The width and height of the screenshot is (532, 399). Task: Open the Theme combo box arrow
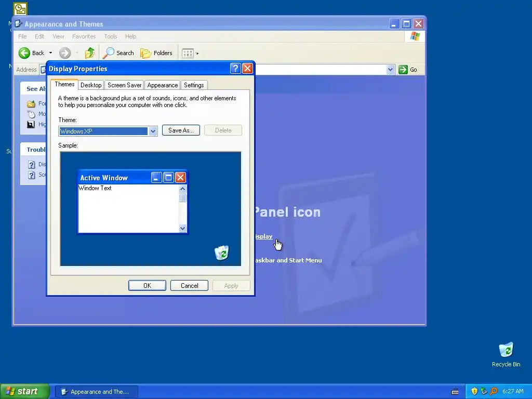[153, 131]
